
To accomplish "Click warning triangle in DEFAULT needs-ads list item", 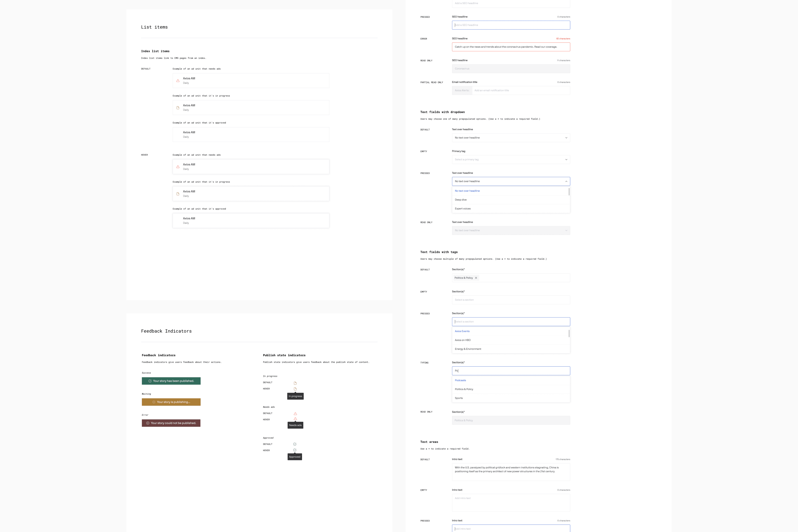I will point(178,81).
